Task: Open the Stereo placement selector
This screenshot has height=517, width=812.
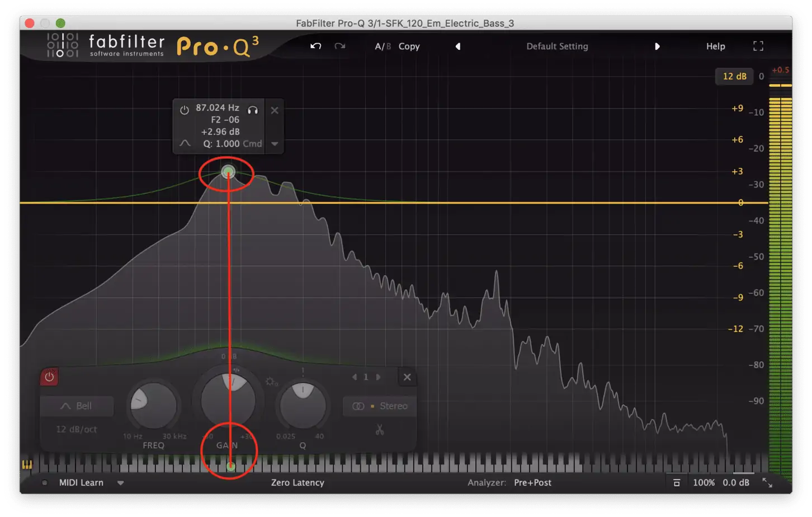Action: click(380, 406)
